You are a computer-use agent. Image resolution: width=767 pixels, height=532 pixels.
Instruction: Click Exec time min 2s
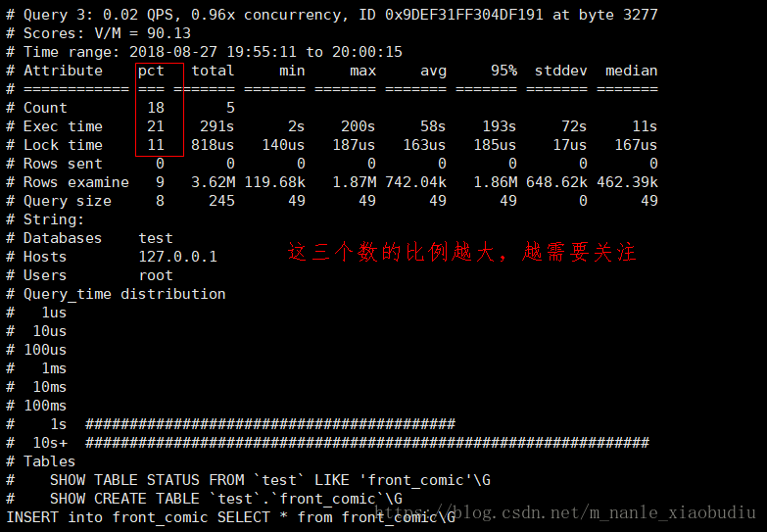click(x=296, y=126)
